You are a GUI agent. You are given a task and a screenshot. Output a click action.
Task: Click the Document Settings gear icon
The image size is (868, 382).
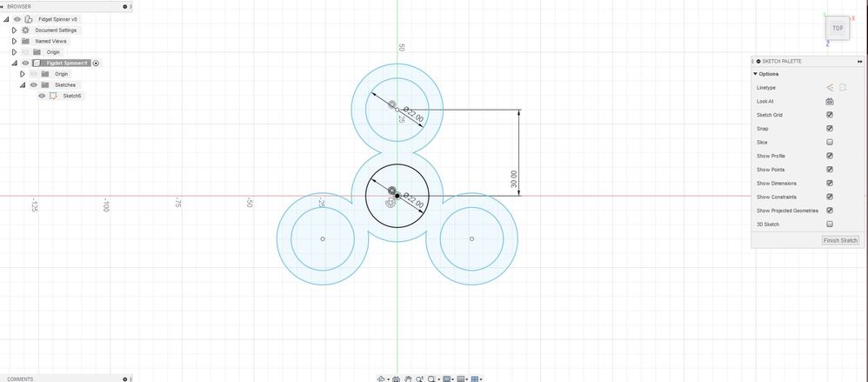[25, 30]
